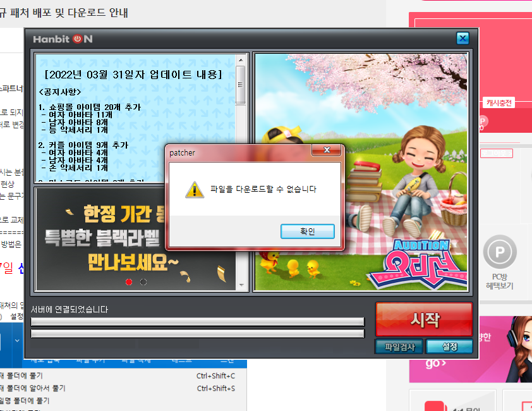532x411 pixels.
Task: Confirm the error with the 확인 button
Action: 308,231
